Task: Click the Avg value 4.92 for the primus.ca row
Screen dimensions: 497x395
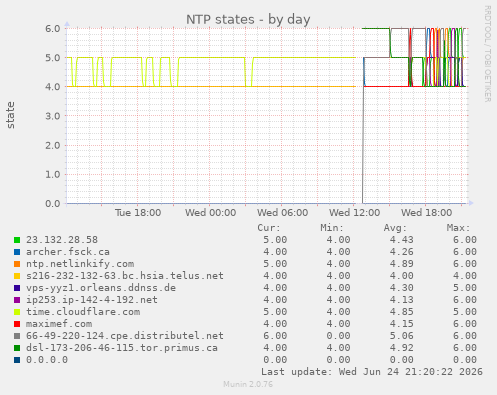Action: pyautogui.click(x=402, y=348)
